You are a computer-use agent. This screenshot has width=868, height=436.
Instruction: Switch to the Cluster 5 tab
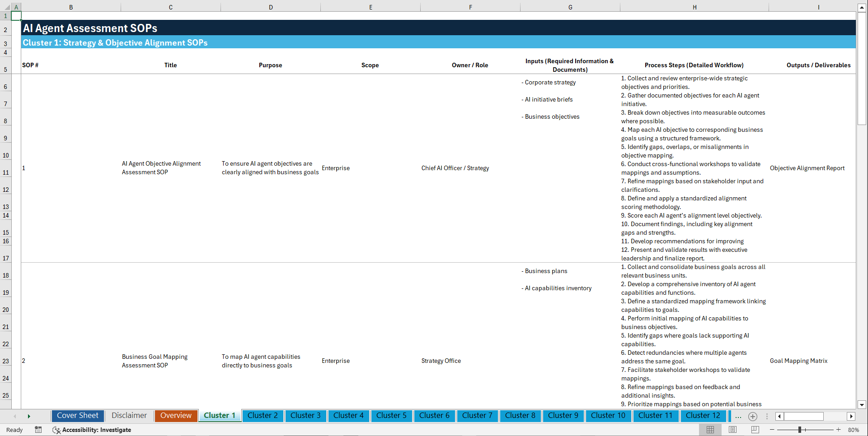pos(391,415)
